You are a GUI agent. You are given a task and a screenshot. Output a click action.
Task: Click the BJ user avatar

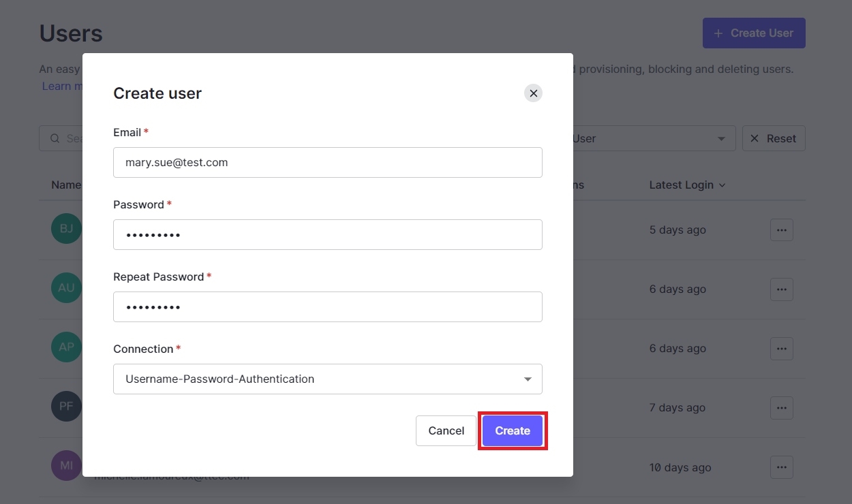click(x=66, y=229)
